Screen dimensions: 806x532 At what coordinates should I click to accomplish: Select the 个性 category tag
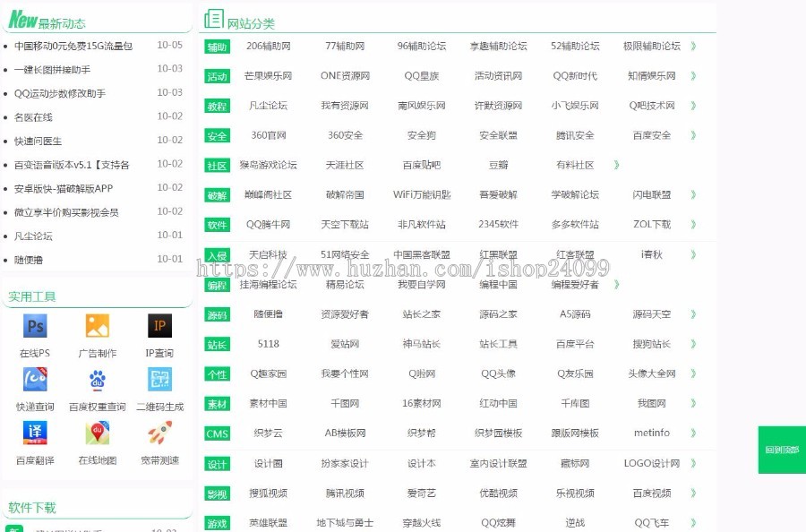point(217,374)
